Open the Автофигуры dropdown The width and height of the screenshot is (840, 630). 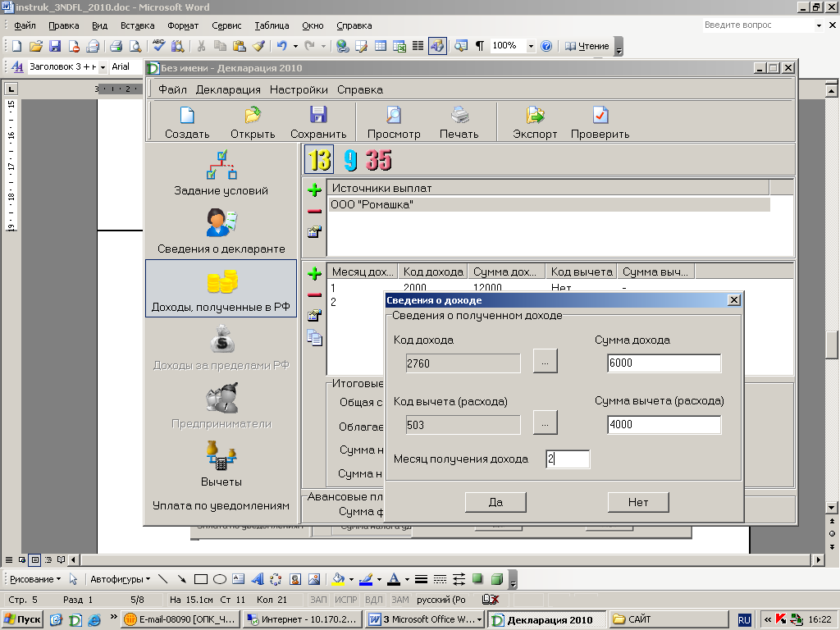click(120, 579)
